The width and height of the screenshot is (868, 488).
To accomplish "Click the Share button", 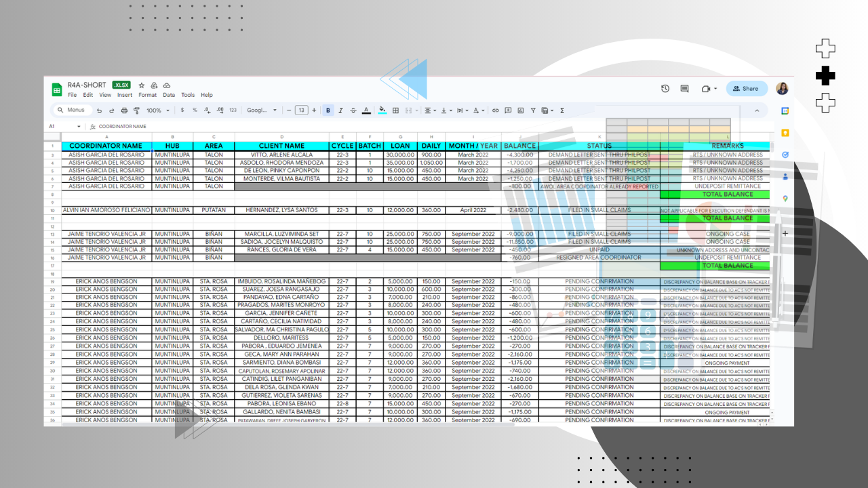I will 747,89.
